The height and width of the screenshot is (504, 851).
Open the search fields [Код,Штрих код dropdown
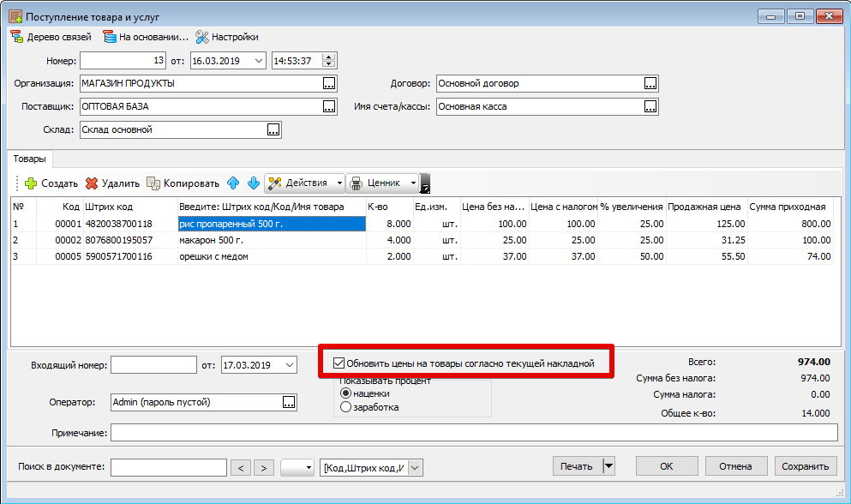click(415, 468)
